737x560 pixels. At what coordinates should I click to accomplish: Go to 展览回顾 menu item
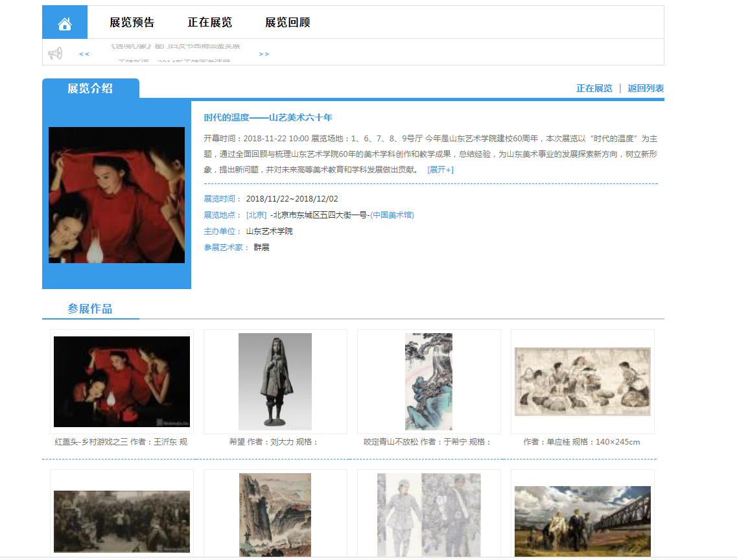287,23
